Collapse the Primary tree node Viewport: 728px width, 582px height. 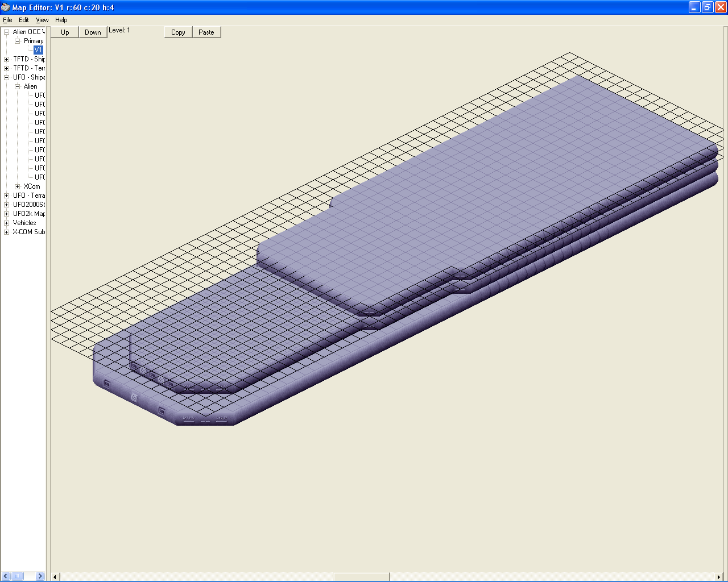pos(17,41)
